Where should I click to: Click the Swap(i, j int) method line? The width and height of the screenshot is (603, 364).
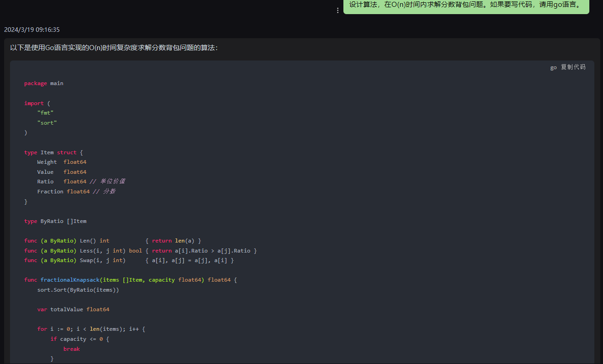tap(129, 260)
